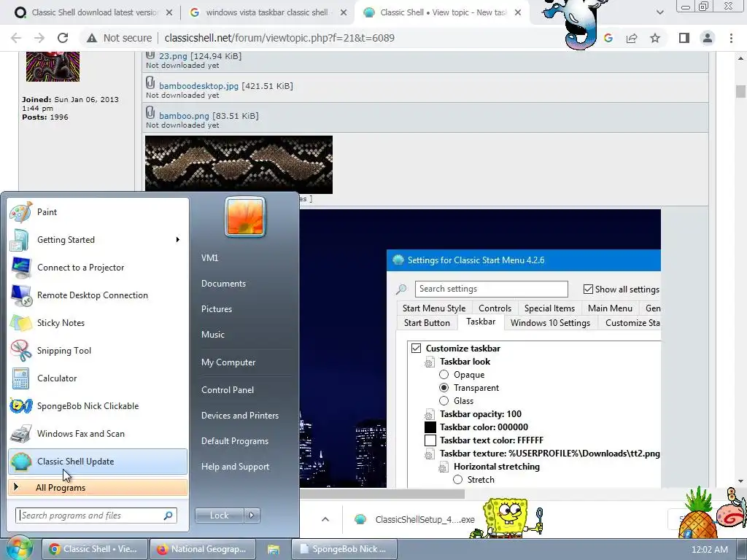Select the Glass radio button

(x=444, y=401)
